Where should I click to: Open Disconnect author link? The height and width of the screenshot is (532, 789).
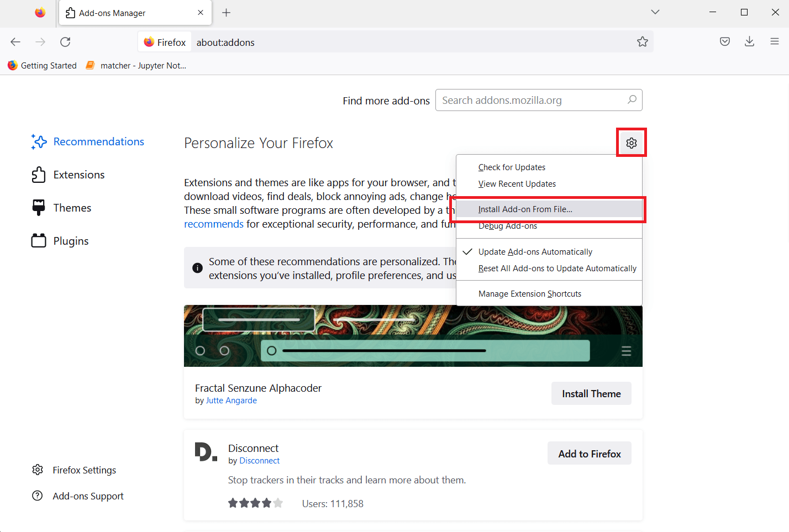tap(259, 461)
